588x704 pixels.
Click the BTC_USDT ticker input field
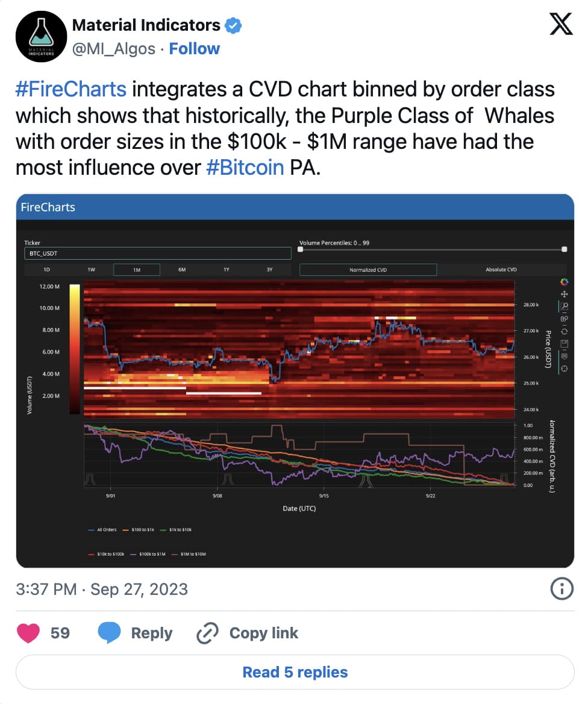pos(157,253)
